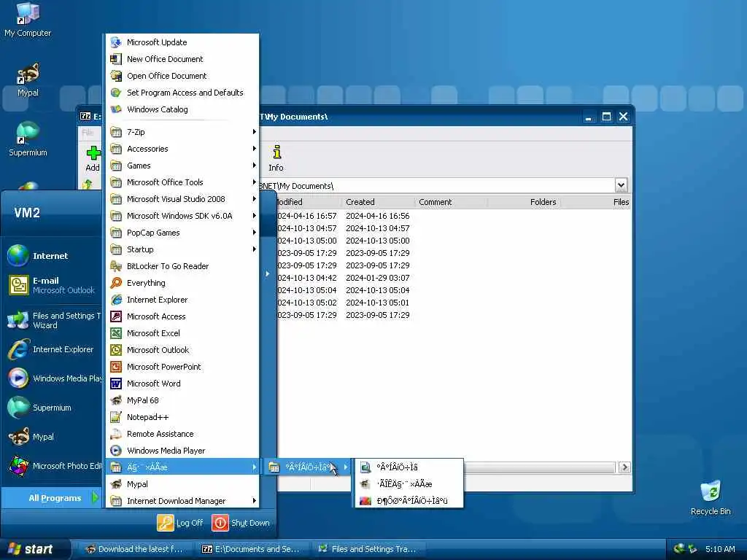Viewport: 747px width, 560px height.
Task: Launch Open Office Document shortcut
Action: pos(182,76)
